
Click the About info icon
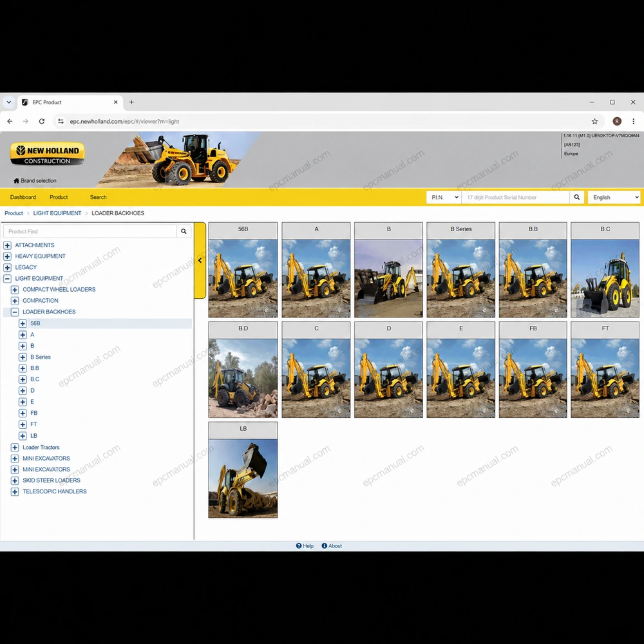point(324,546)
